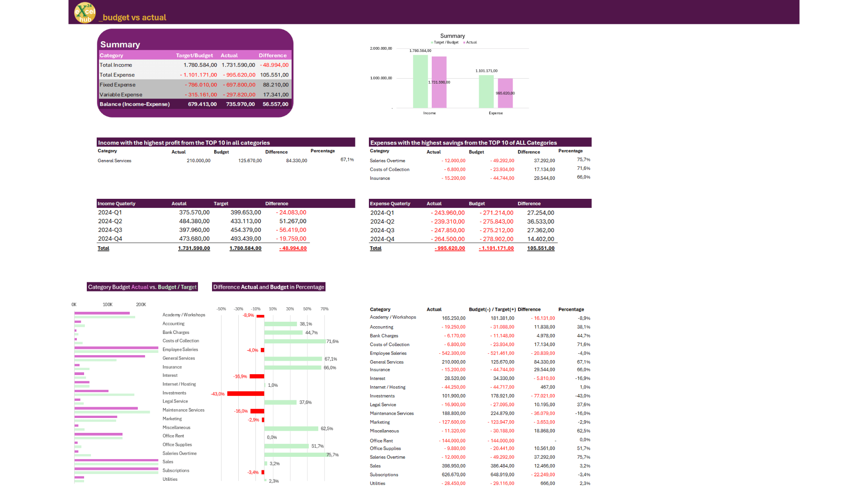
Task: Click the green Target/Budget legend marker
Action: click(x=432, y=42)
